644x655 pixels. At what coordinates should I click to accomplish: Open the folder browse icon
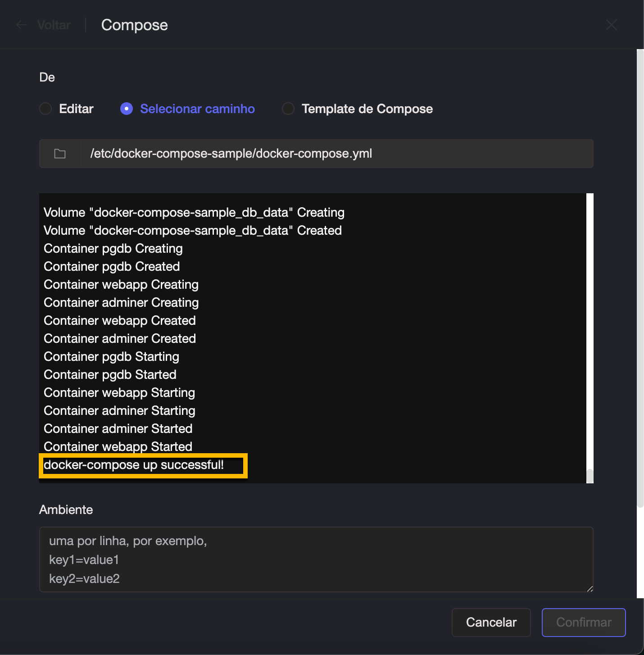pos(60,154)
